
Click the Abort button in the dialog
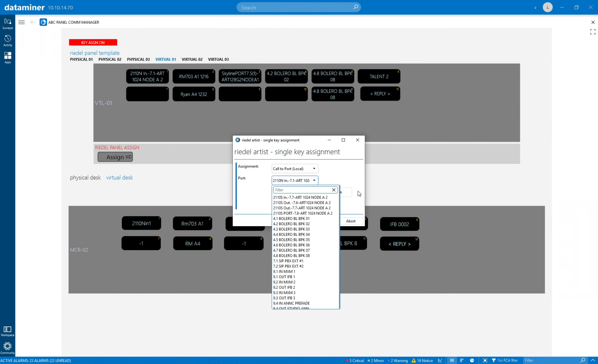[x=351, y=221]
